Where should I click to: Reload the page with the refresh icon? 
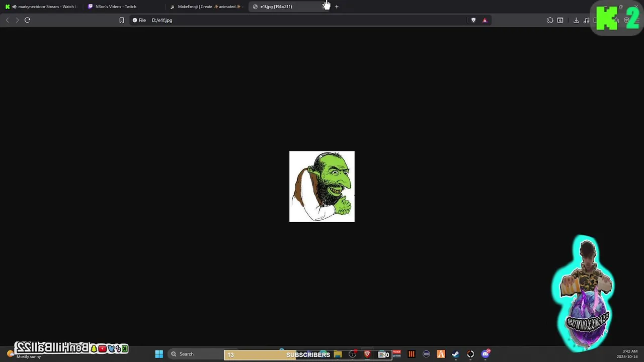tap(27, 20)
